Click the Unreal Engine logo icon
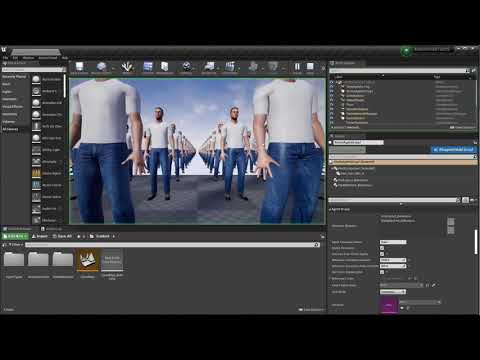The height and width of the screenshot is (360, 480). tap(4, 50)
